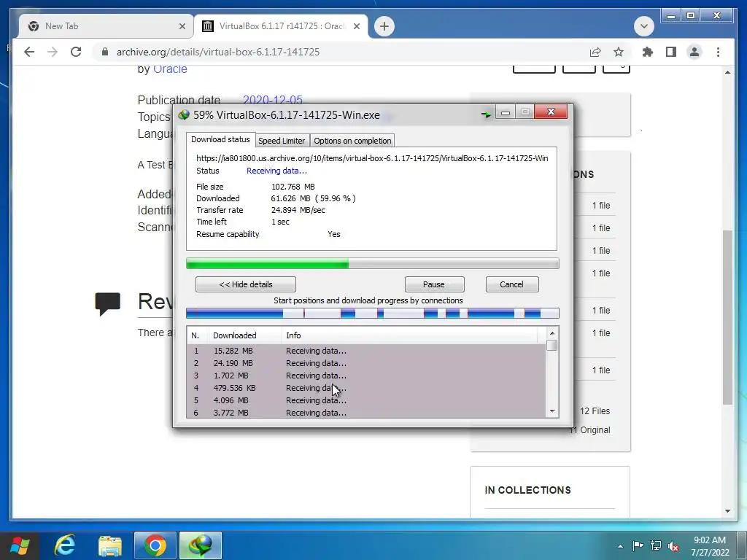This screenshot has height=560, width=747.
Task: Switch to Chrome in taskbar
Action: 155,545
